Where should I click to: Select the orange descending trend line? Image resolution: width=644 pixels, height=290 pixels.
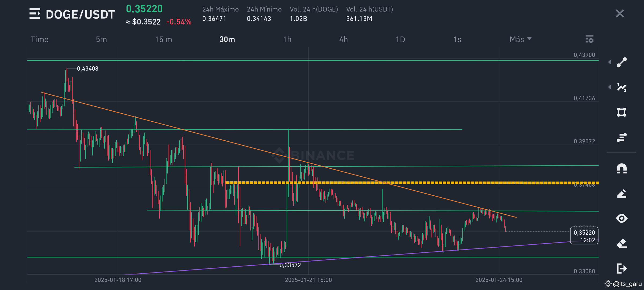pos(279,155)
